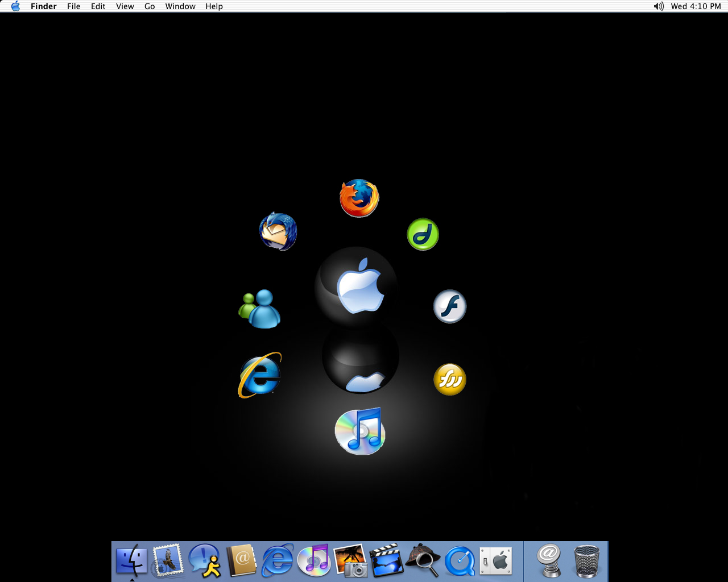Open the View menu

coord(125,6)
